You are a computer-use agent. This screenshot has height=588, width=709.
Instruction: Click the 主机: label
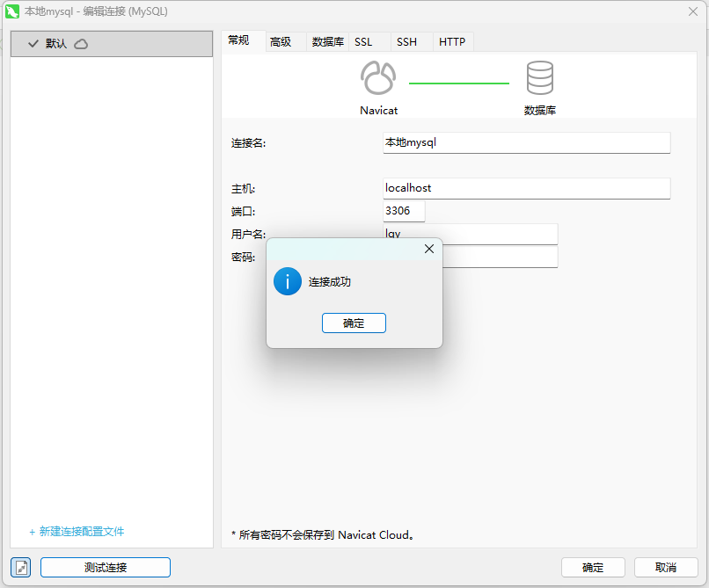[244, 189]
